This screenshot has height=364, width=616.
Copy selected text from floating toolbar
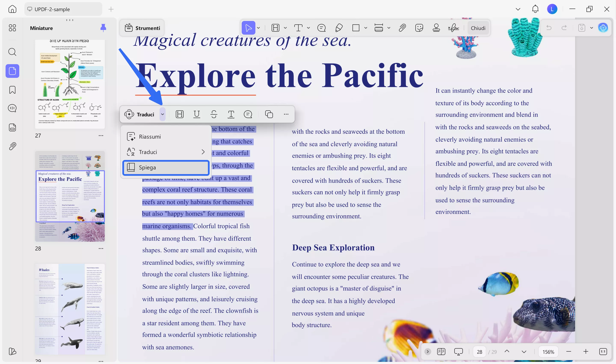point(269,114)
